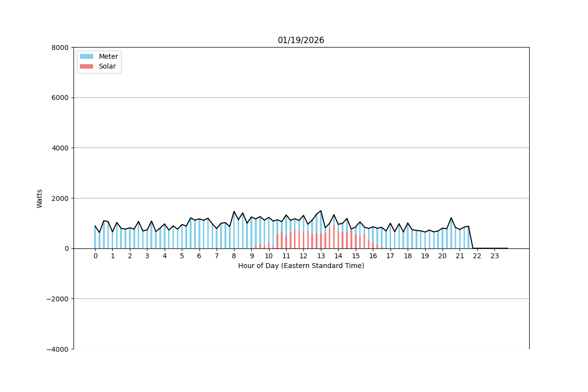Click the 2000 y-axis tick label

[x=61, y=198]
